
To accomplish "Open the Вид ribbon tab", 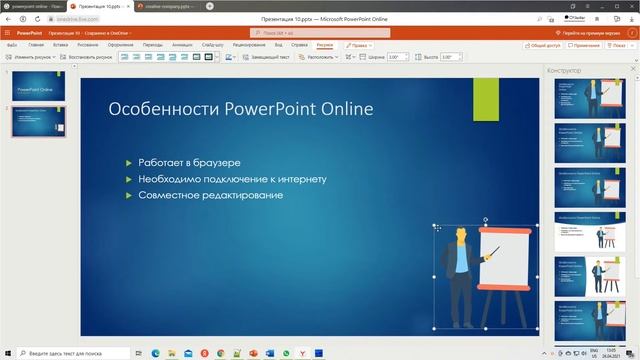I will tap(278, 45).
